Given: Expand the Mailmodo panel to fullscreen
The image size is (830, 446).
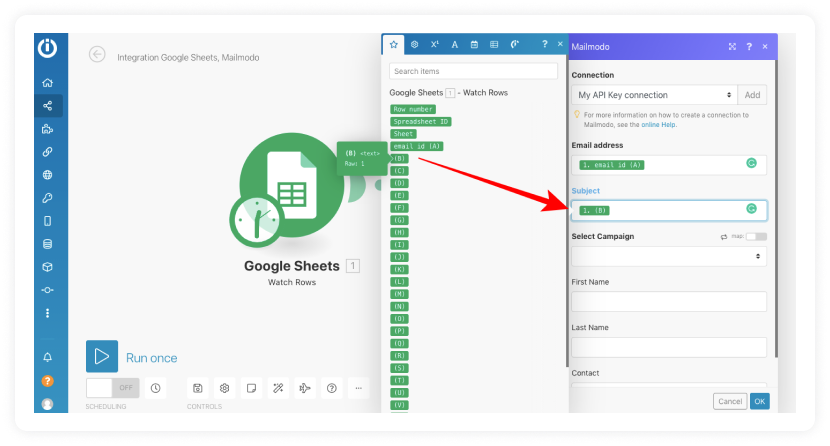Looking at the screenshot, I should [x=732, y=47].
